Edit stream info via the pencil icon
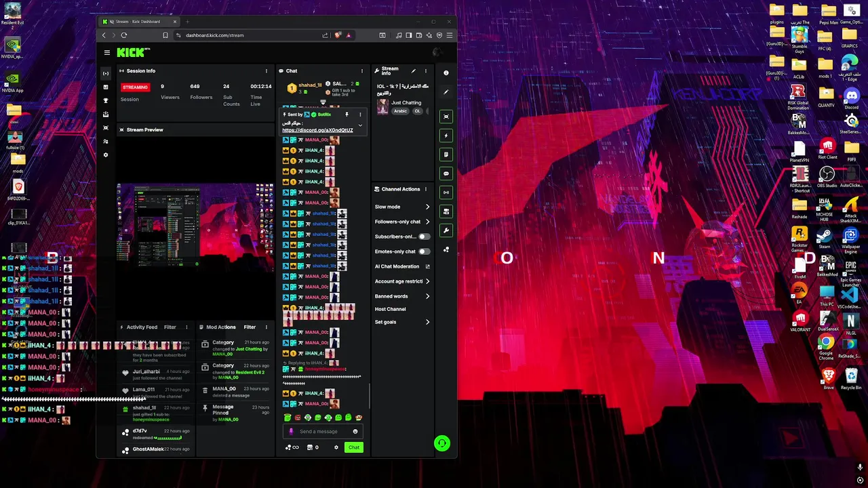The height and width of the screenshot is (488, 868). pyautogui.click(x=413, y=70)
